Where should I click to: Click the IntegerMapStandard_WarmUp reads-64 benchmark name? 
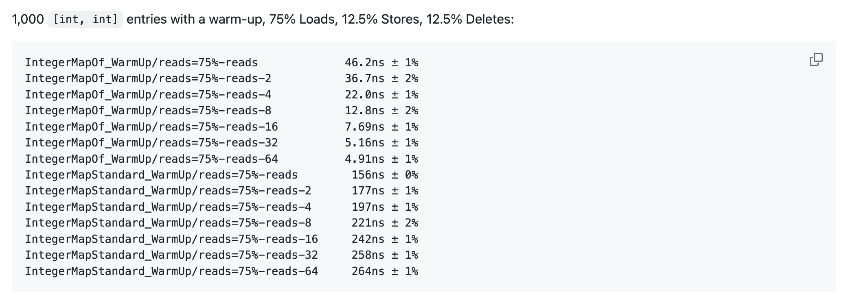[x=171, y=271]
